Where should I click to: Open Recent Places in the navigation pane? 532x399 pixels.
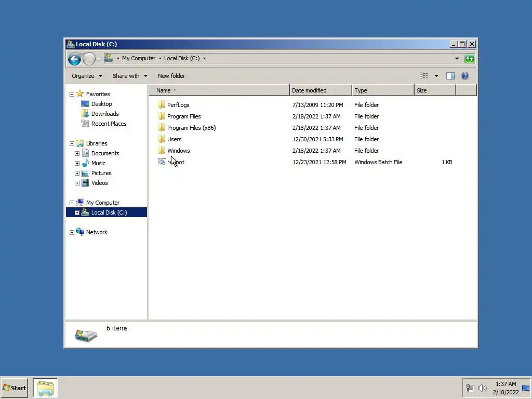pyautogui.click(x=109, y=124)
